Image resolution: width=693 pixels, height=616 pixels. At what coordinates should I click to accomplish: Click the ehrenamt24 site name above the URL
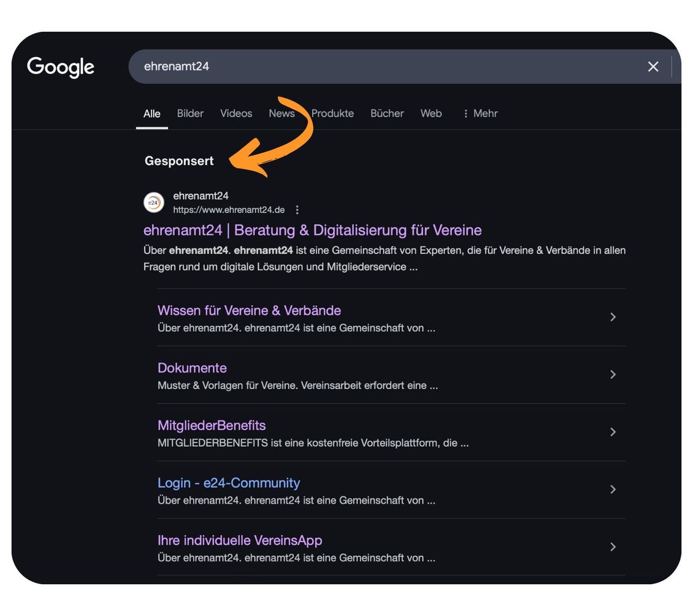click(201, 196)
